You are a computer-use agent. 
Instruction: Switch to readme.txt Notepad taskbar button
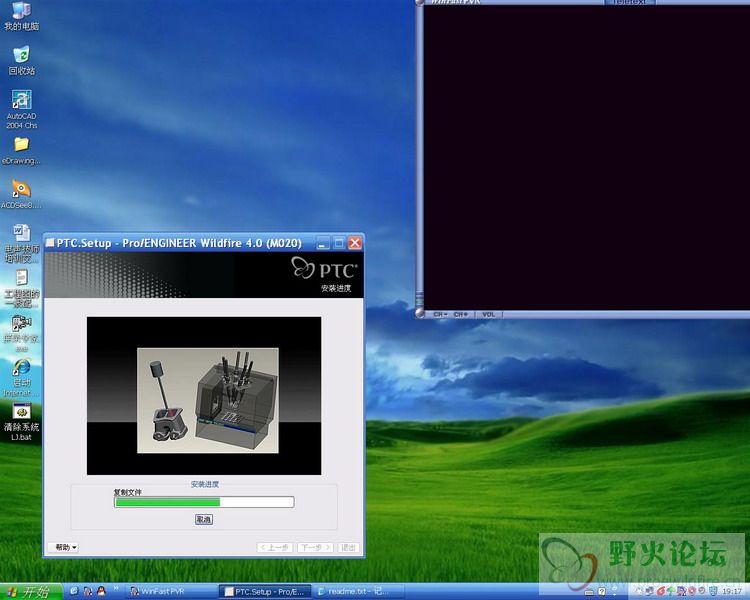[x=359, y=592]
